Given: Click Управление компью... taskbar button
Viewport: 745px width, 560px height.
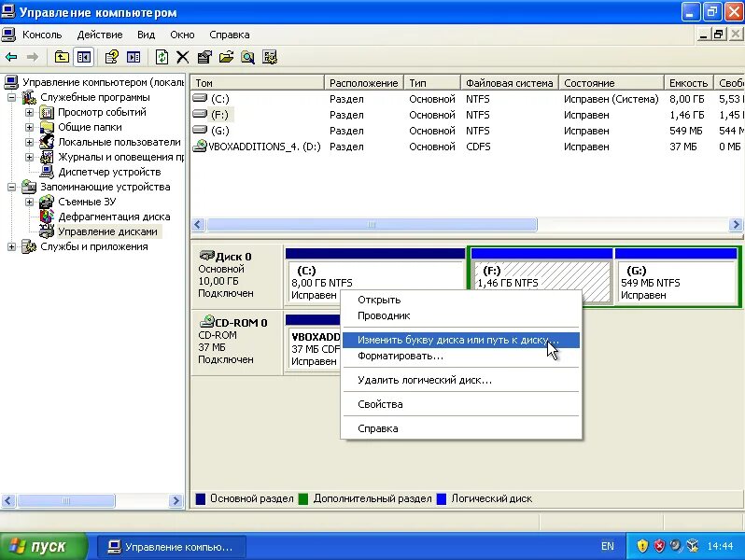Looking at the screenshot, I should tap(172, 547).
